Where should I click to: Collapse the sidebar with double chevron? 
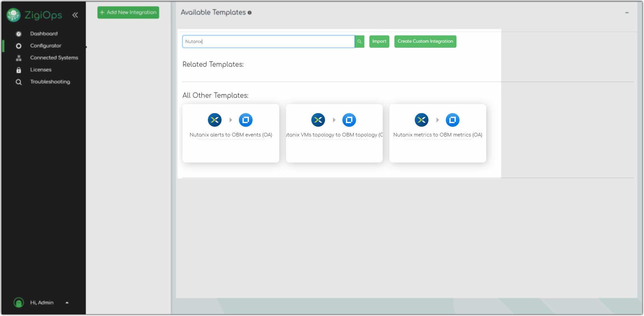(x=75, y=15)
